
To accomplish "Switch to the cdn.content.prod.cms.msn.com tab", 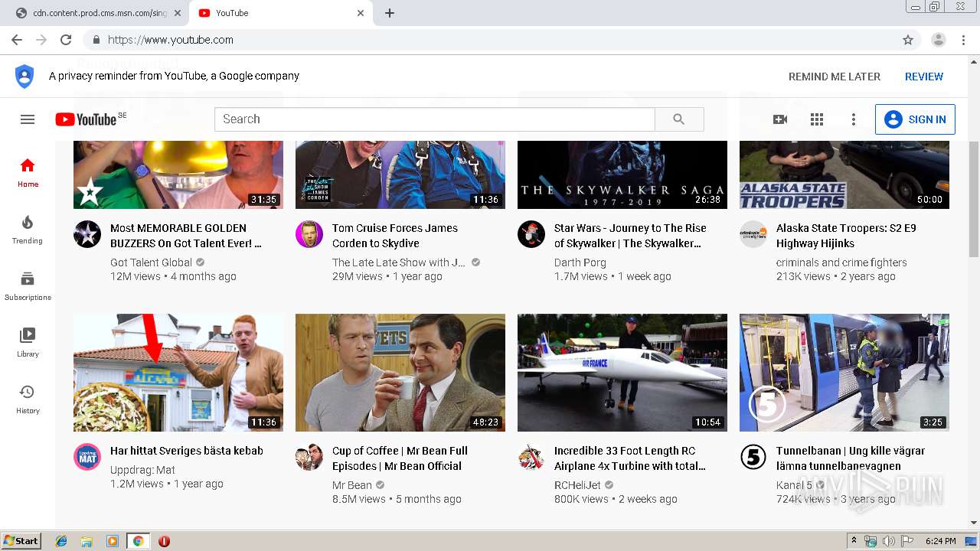I will (x=100, y=13).
